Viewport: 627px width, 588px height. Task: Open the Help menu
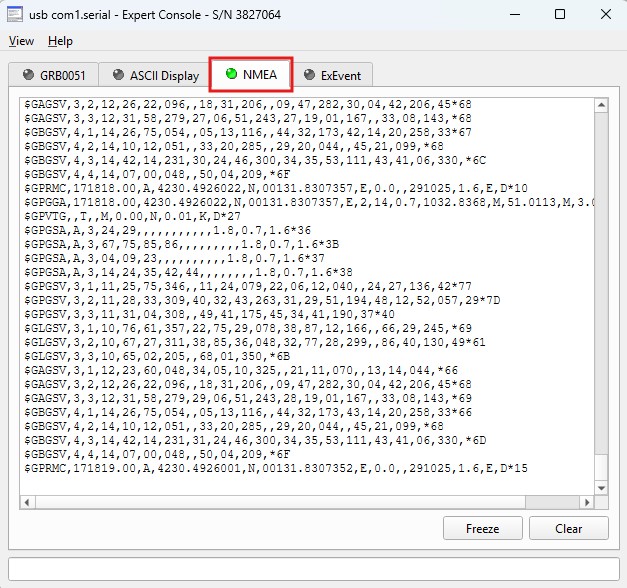pos(60,41)
